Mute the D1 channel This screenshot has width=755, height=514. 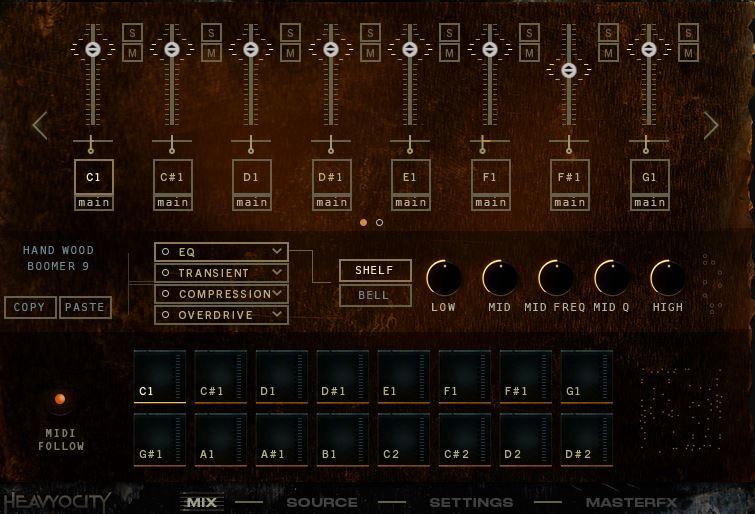coord(290,52)
